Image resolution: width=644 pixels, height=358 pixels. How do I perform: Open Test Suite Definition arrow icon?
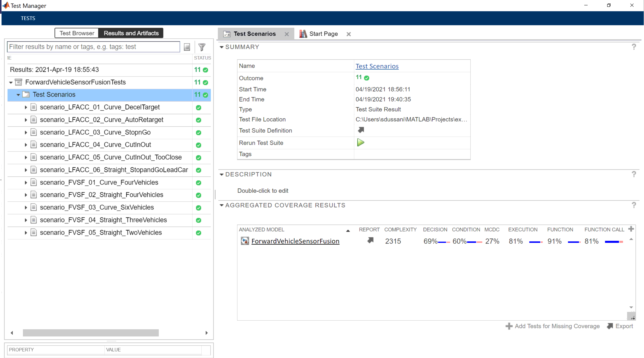(361, 130)
